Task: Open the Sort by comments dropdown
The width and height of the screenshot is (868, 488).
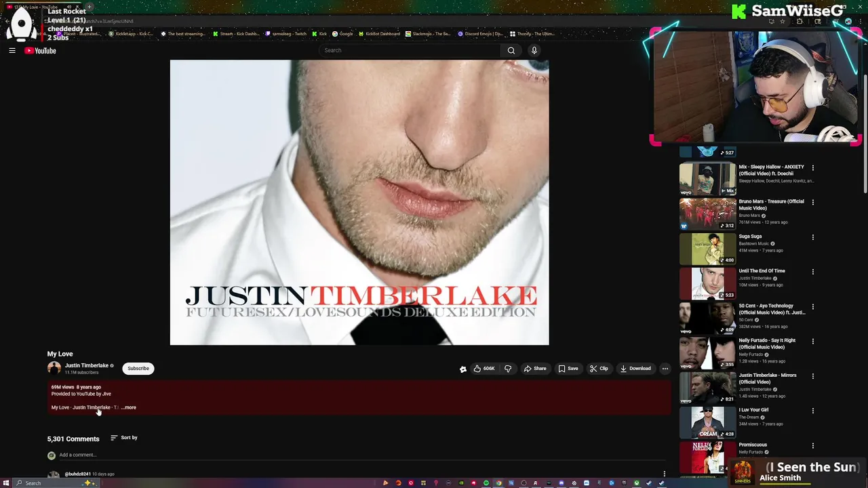Action: 124,438
